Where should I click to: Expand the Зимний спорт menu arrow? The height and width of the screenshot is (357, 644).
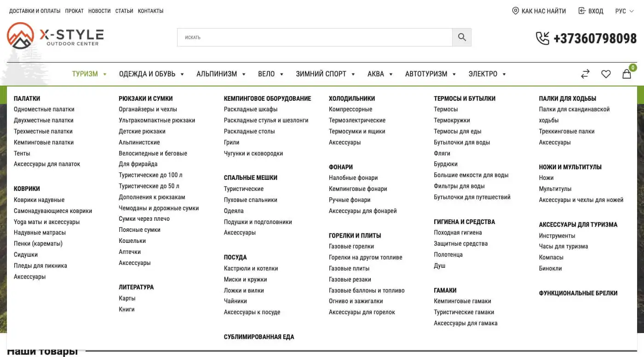tap(353, 74)
